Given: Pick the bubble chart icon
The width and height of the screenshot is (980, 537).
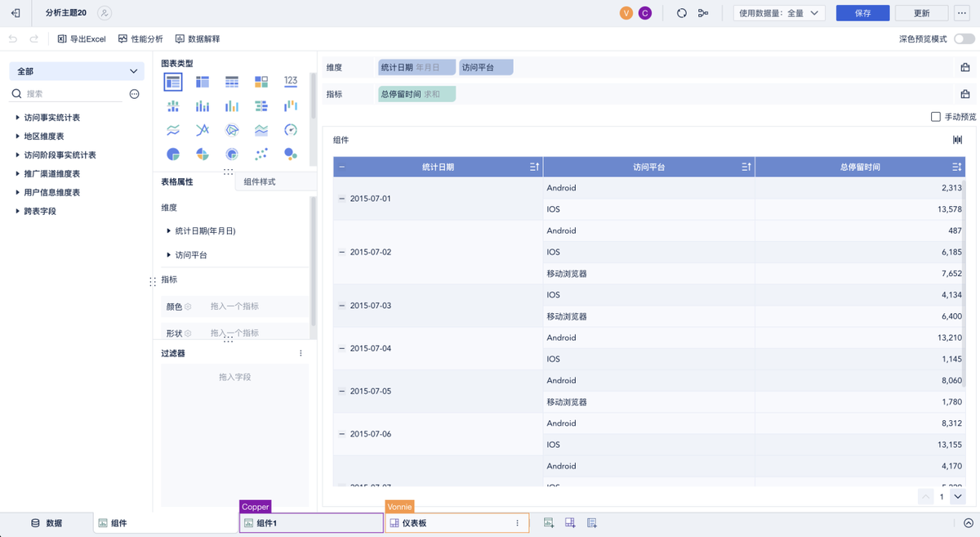Looking at the screenshot, I should click(x=291, y=154).
